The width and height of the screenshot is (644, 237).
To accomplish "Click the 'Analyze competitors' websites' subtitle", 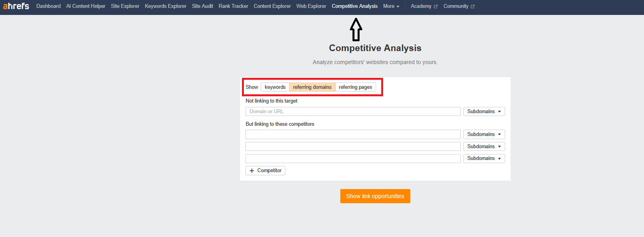I will pyautogui.click(x=375, y=62).
